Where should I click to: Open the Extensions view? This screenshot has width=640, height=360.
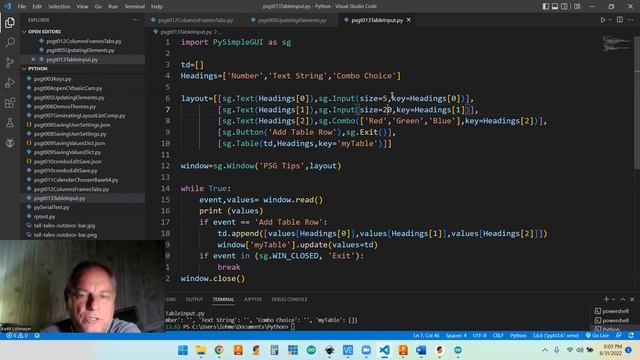[x=10, y=102]
